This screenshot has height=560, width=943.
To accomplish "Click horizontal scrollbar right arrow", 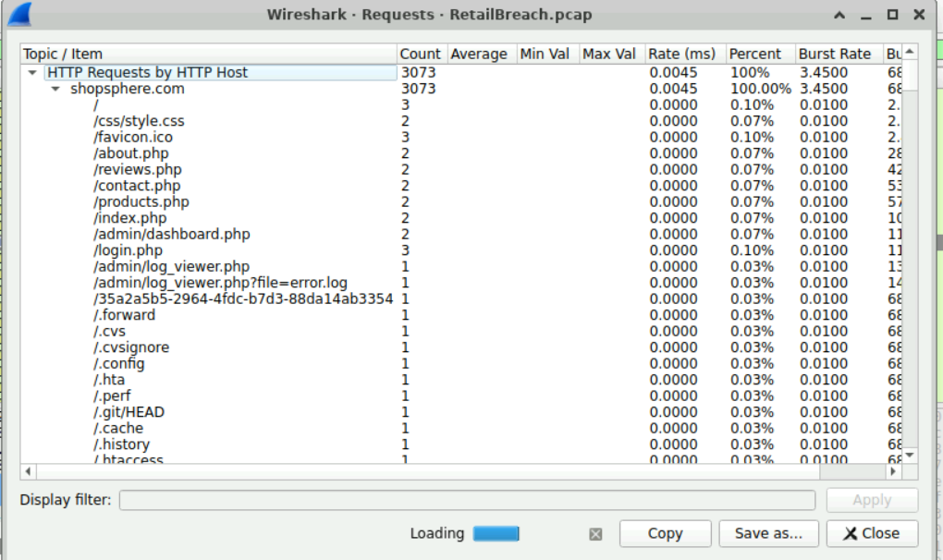I will [x=894, y=471].
